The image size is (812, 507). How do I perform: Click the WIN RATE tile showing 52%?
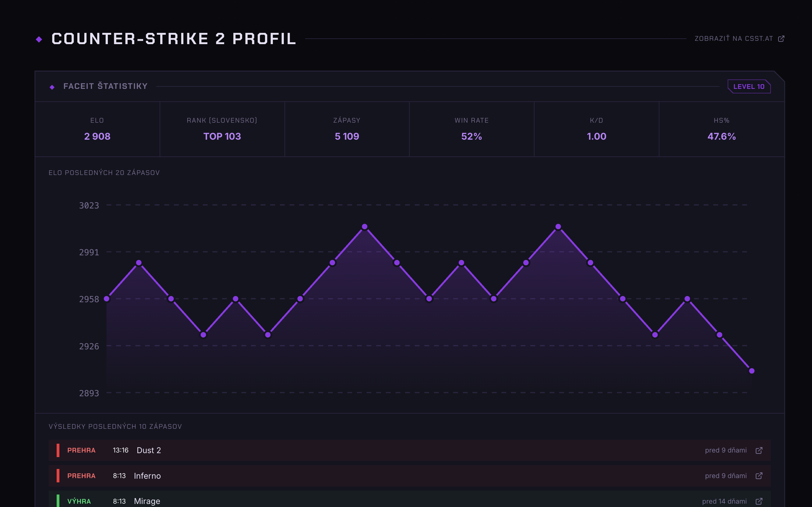pyautogui.click(x=471, y=136)
